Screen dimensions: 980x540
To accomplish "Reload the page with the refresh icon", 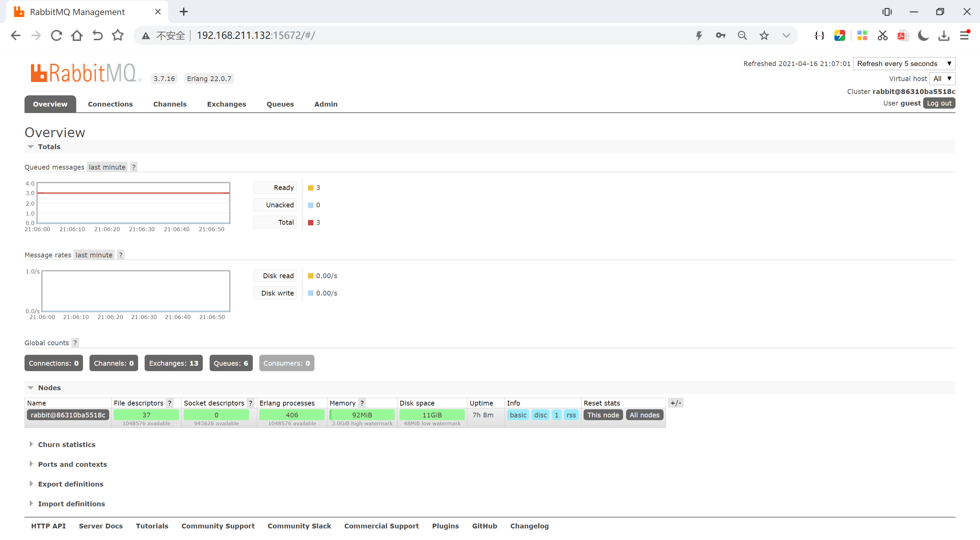I will pyautogui.click(x=56, y=35).
